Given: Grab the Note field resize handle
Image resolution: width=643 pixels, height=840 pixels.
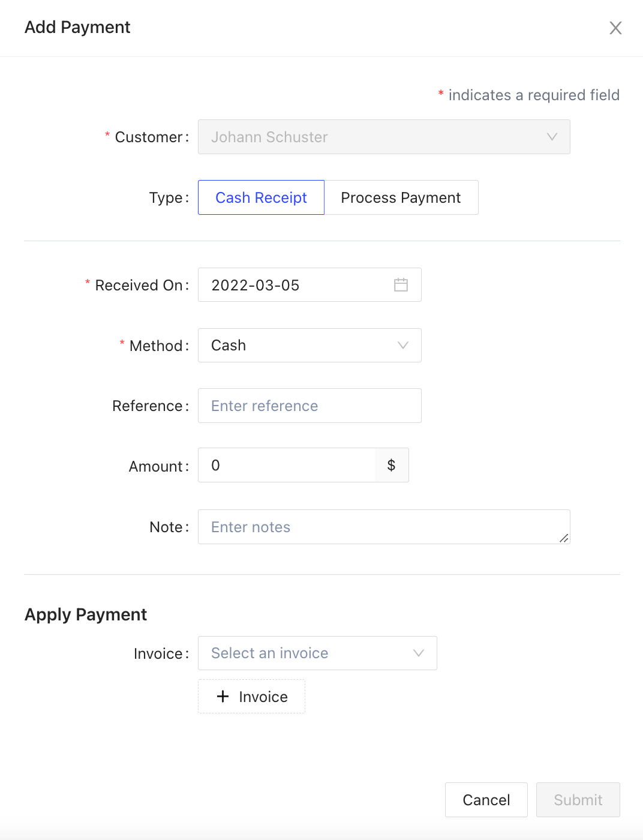Looking at the screenshot, I should pos(564,538).
